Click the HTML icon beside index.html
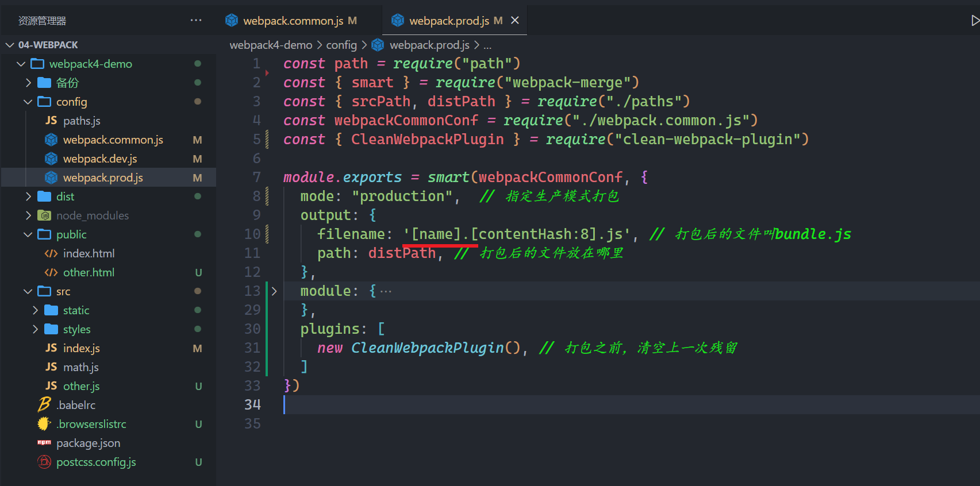The width and height of the screenshot is (980, 486). pos(51,253)
